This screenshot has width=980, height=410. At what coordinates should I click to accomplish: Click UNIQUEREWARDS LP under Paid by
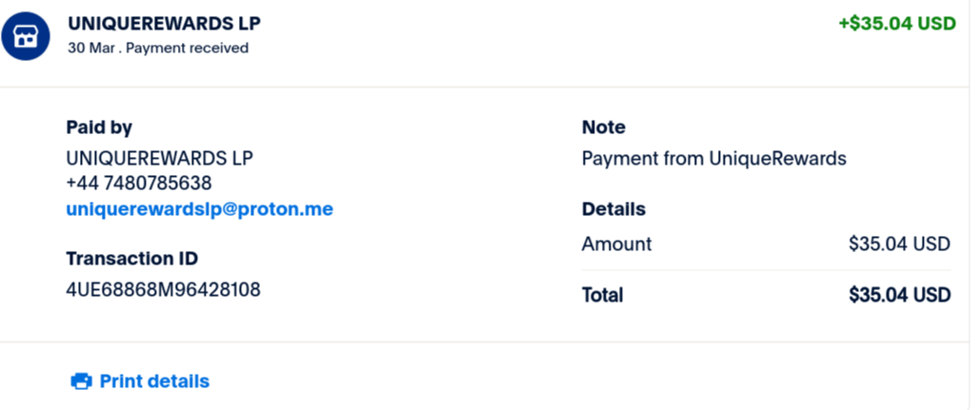[x=159, y=159]
